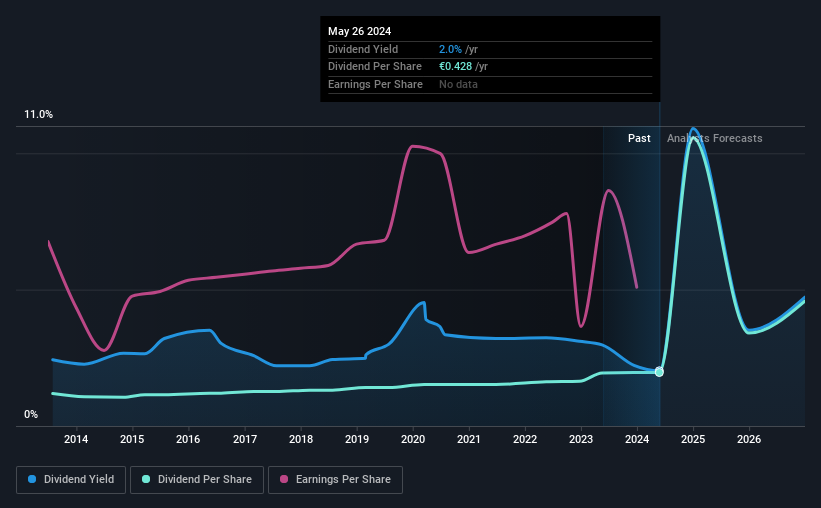This screenshot has height=508, width=821.
Task: Click the pink Earnings Per Share dot
Action: (284, 479)
